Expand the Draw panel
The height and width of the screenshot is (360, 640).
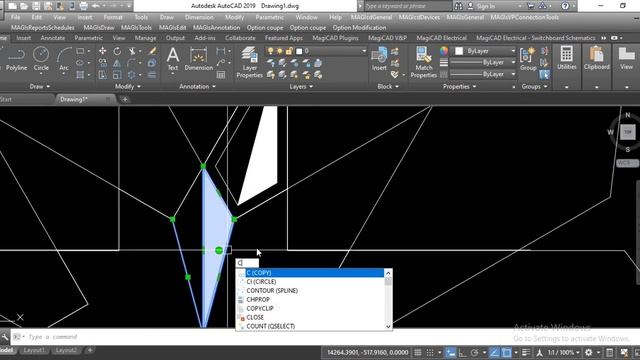point(40,87)
